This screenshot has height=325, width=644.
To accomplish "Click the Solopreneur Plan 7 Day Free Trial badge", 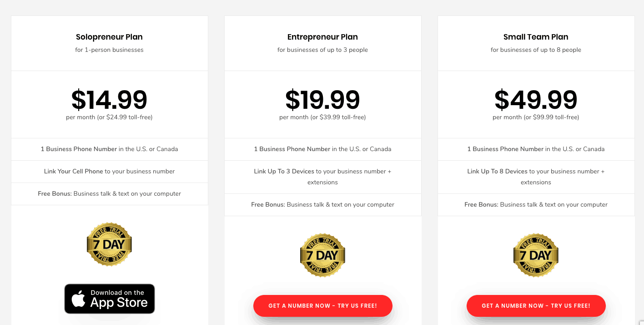I will coord(109,244).
